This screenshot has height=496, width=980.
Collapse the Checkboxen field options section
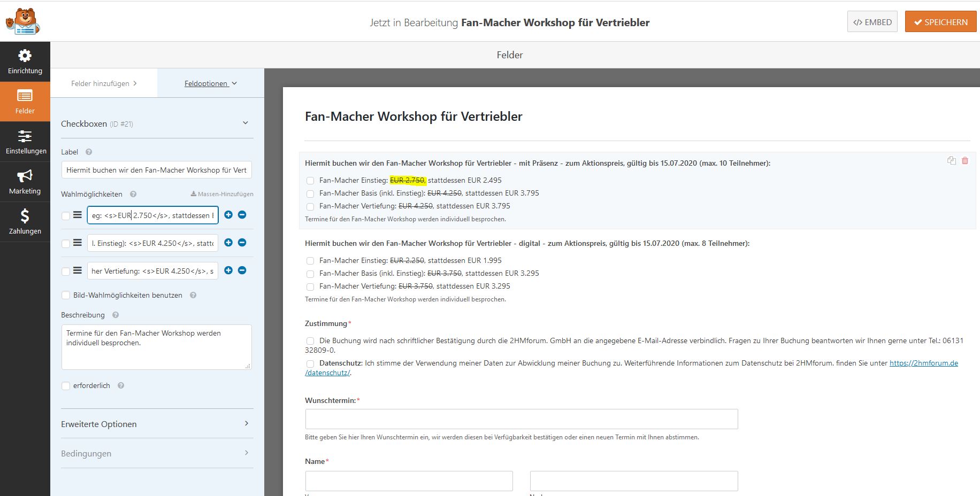click(x=246, y=123)
